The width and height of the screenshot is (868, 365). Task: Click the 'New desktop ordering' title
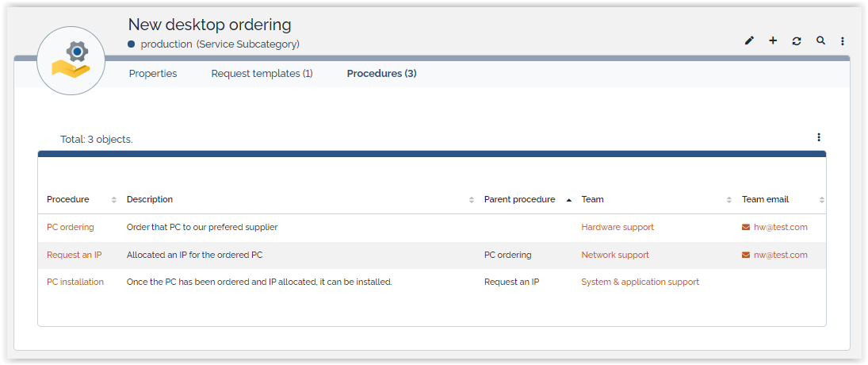210,25
